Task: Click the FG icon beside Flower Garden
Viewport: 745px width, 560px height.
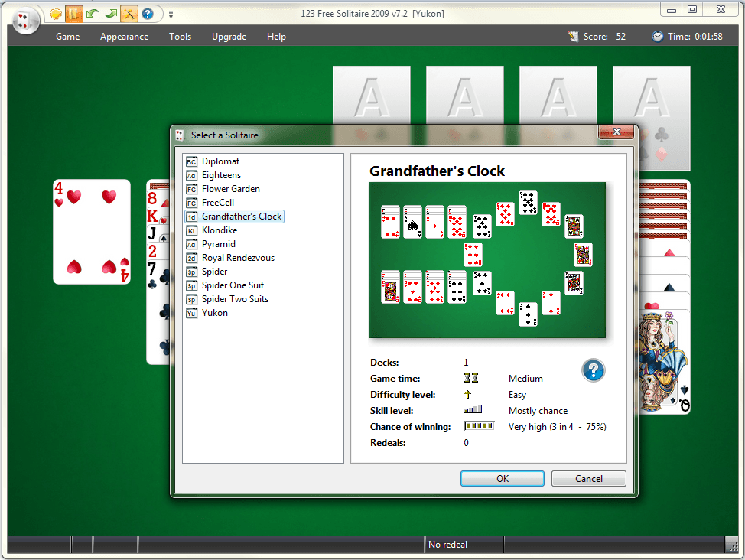Action: coord(191,190)
